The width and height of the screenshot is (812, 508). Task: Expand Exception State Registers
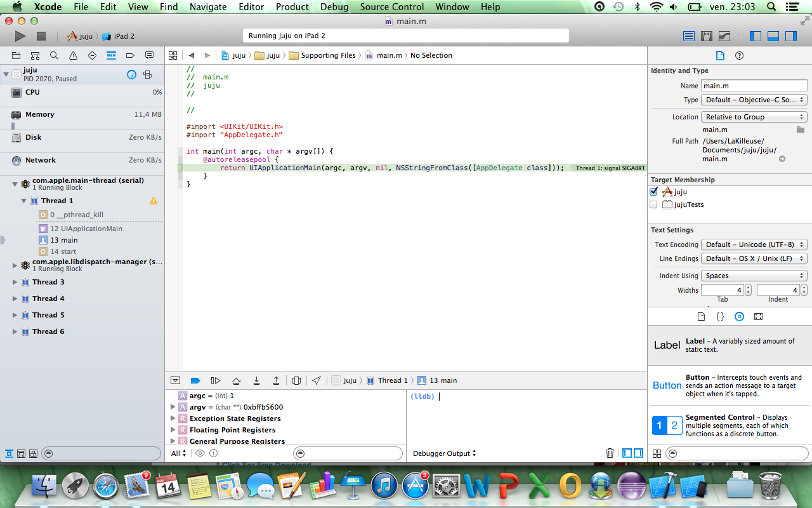(173, 418)
